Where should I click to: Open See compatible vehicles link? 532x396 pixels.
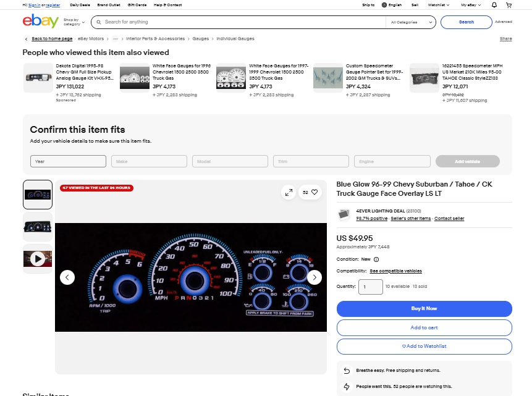395,271
